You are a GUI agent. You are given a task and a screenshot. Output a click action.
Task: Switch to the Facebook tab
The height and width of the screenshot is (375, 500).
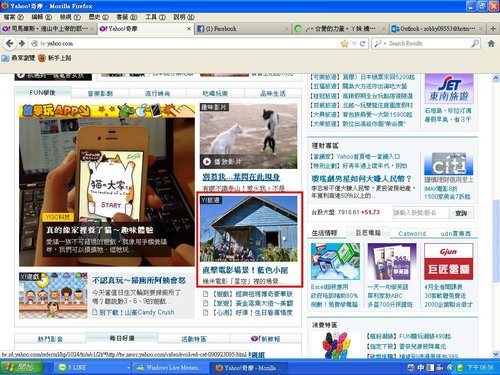[243, 29]
